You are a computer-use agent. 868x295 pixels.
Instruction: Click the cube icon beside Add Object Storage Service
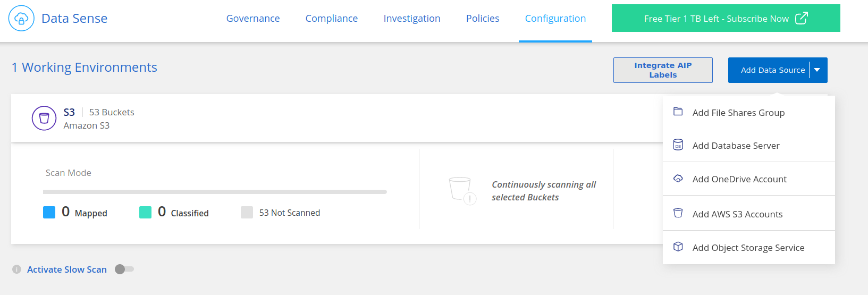pyautogui.click(x=678, y=247)
